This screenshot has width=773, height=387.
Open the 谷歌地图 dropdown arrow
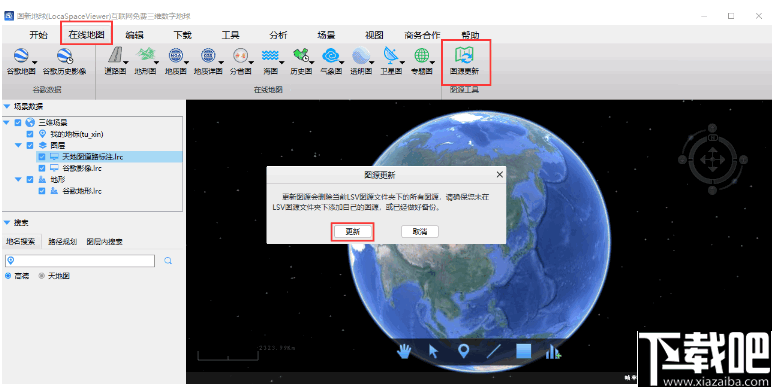point(35,62)
